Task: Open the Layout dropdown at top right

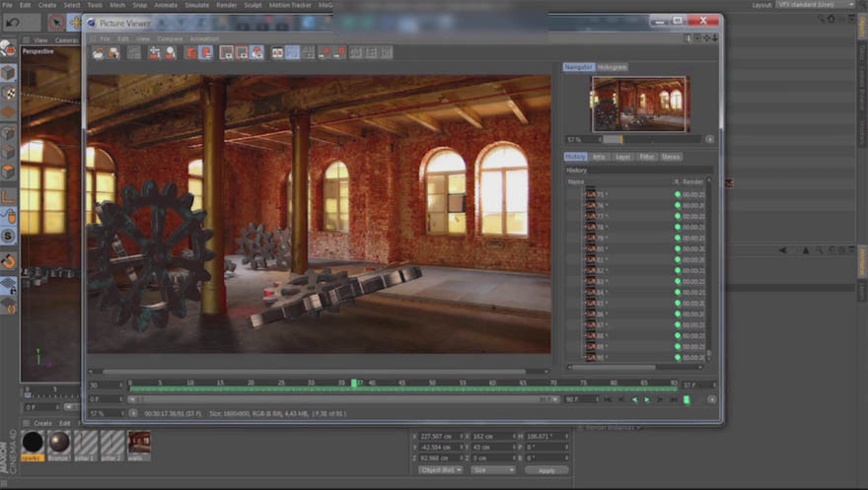Action: tap(815, 4)
